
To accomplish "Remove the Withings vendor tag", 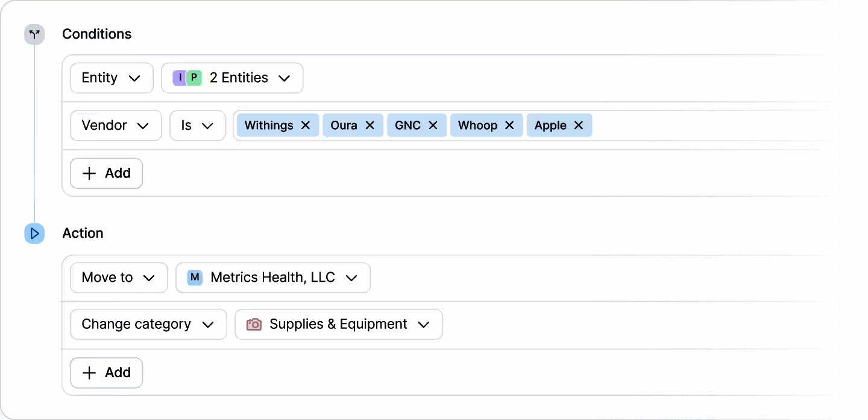I will 307,125.
